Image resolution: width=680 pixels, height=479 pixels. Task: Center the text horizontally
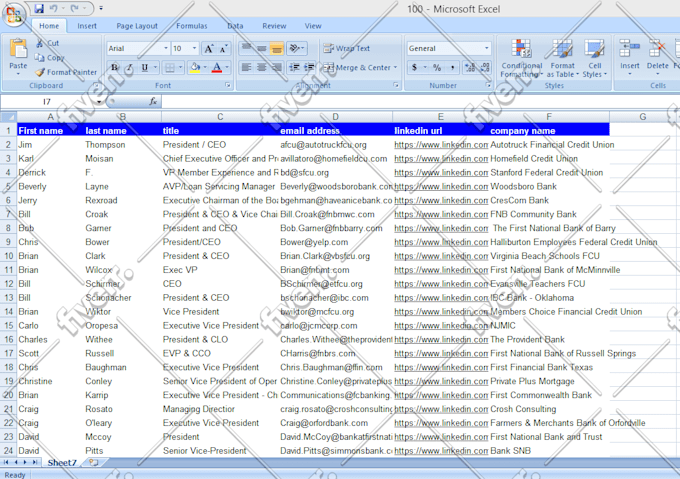coord(262,68)
